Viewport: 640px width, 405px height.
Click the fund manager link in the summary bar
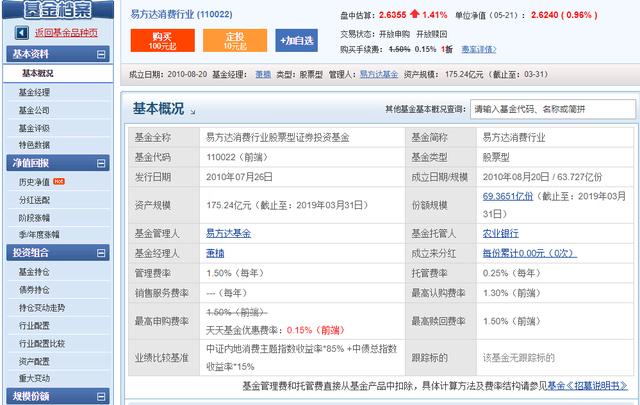tap(263, 74)
